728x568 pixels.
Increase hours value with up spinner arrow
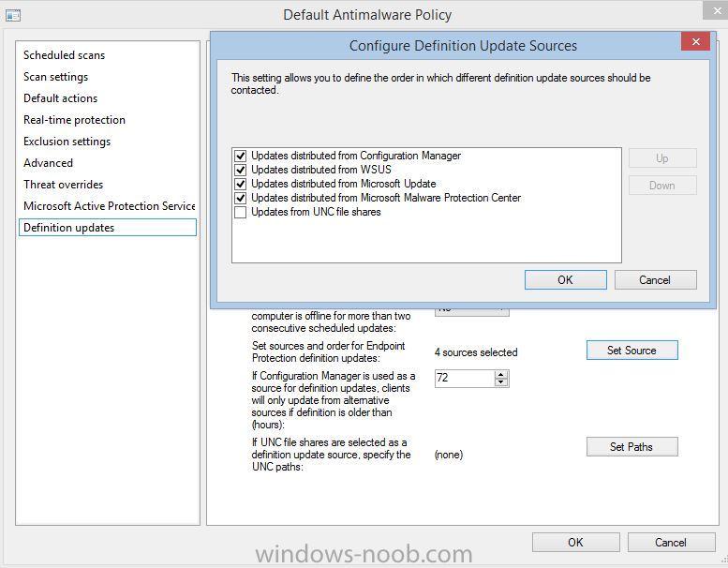[x=501, y=374]
